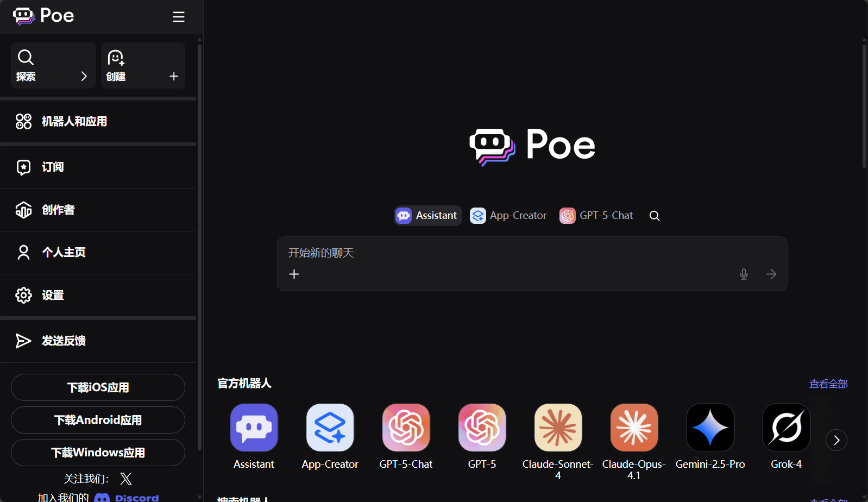
Task: Go to 个人主页 profile page
Action: pyautogui.click(x=98, y=253)
